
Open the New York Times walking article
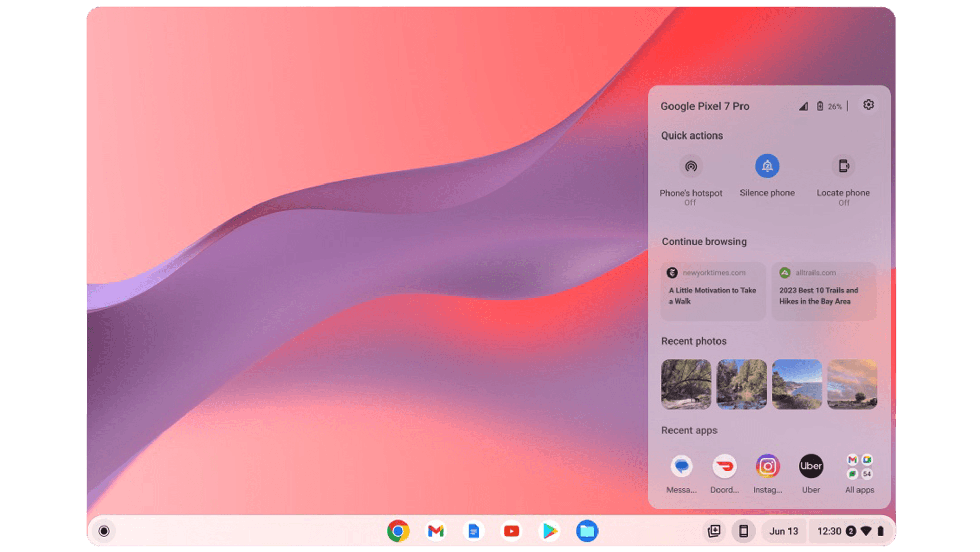coord(713,291)
